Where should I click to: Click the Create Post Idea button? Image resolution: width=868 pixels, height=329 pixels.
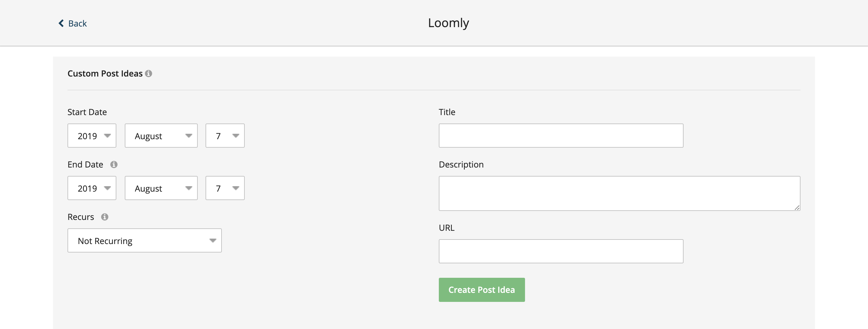[482, 290]
